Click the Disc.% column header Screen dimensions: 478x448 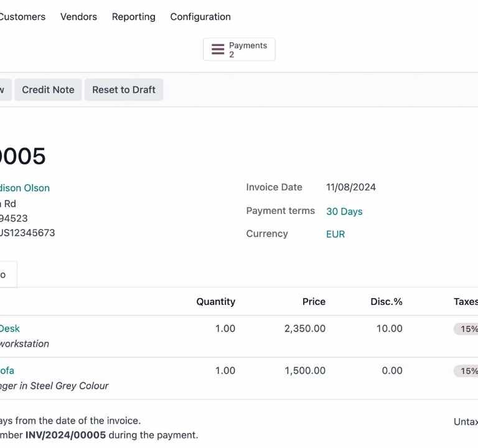coord(386,302)
